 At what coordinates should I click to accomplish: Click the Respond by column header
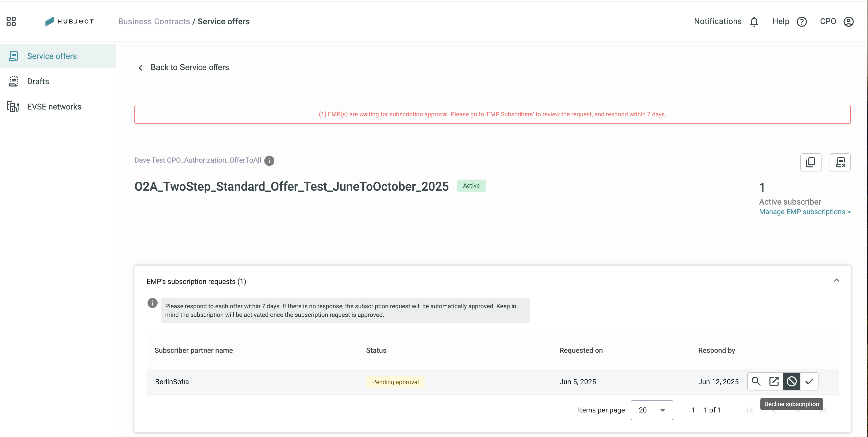coord(716,350)
